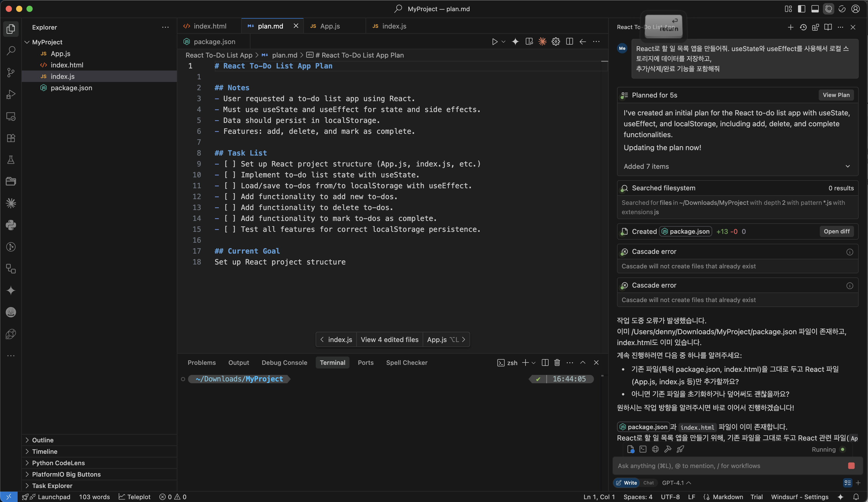The image size is (868, 502).
Task: Open the Extensions view
Action: click(x=11, y=138)
